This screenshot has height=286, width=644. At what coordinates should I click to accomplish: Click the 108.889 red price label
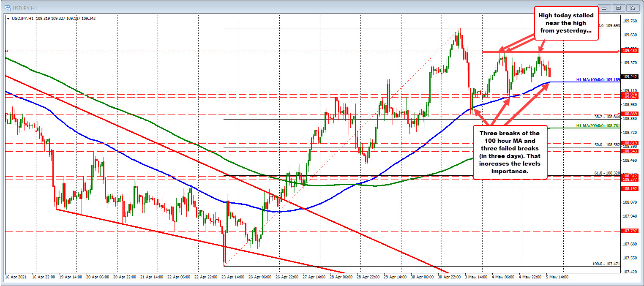tap(629, 114)
